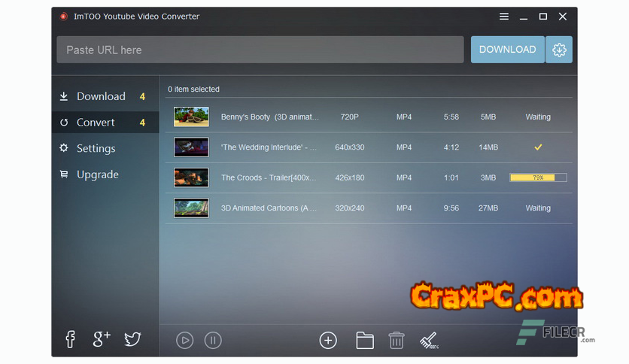Open the Download tab in sidebar
629x364 pixels.
[x=105, y=96]
